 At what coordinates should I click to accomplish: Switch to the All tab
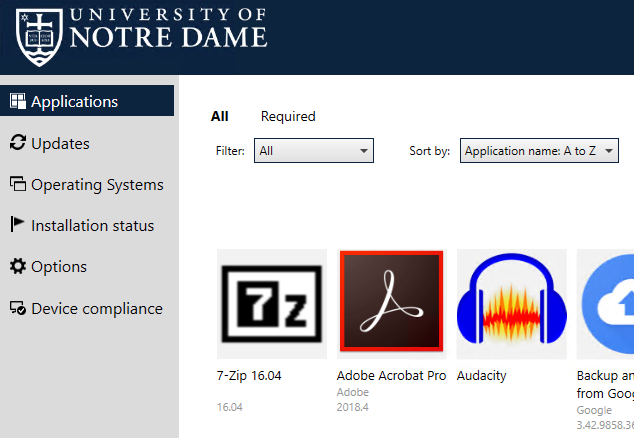point(220,116)
